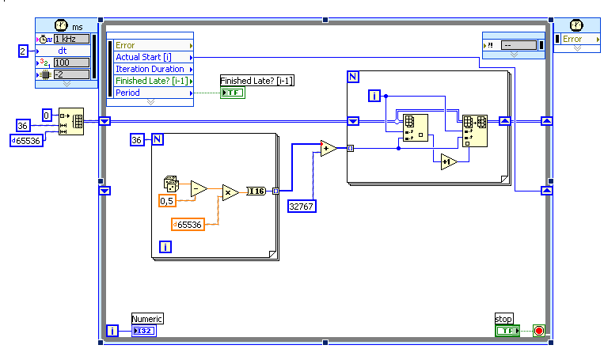Select the multiply function node
604x364 pixels.
coord(230,192)
